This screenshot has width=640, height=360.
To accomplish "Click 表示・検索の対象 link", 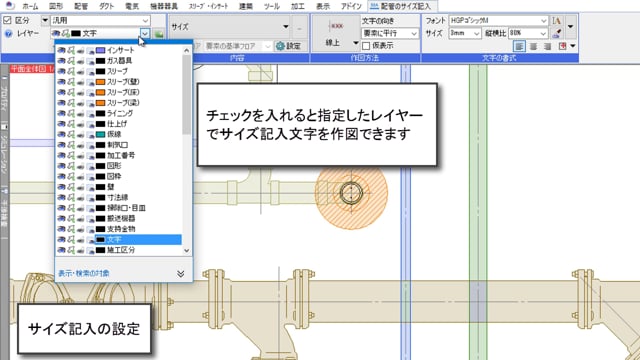I will (84, 273).
